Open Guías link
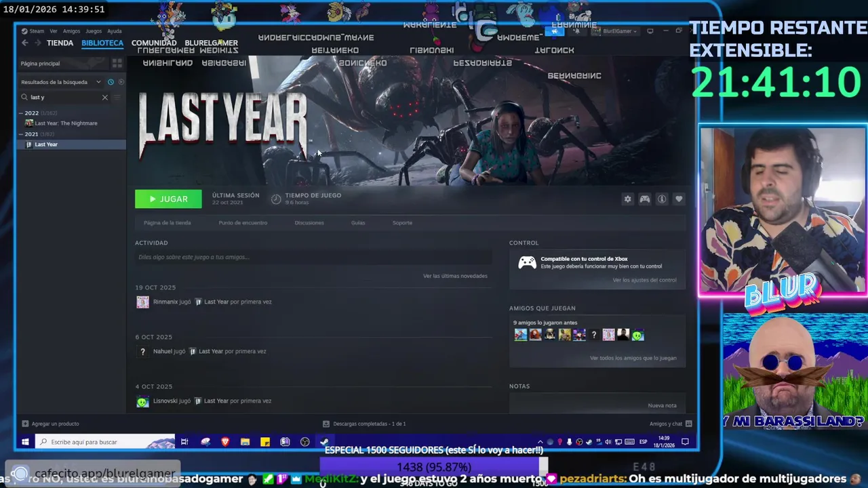The height and width of the screenshot is (488, 868). tap(358, 222)
